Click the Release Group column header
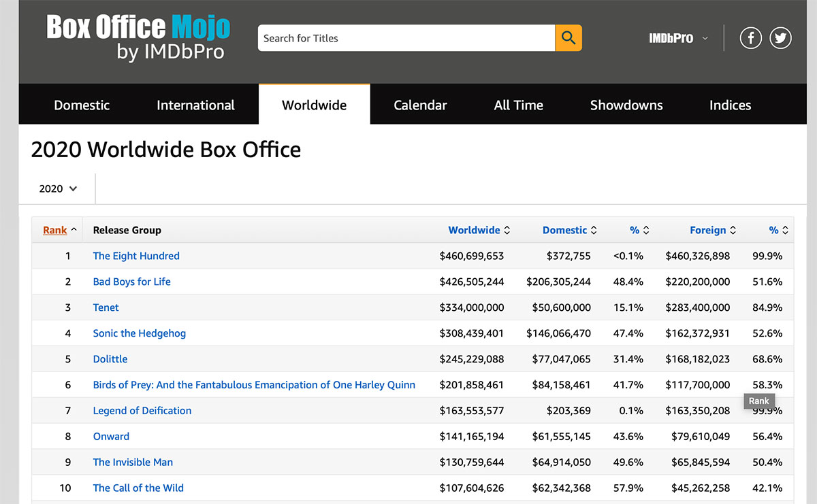This screenshot has width=817, height=504. [x=127, y=230]
